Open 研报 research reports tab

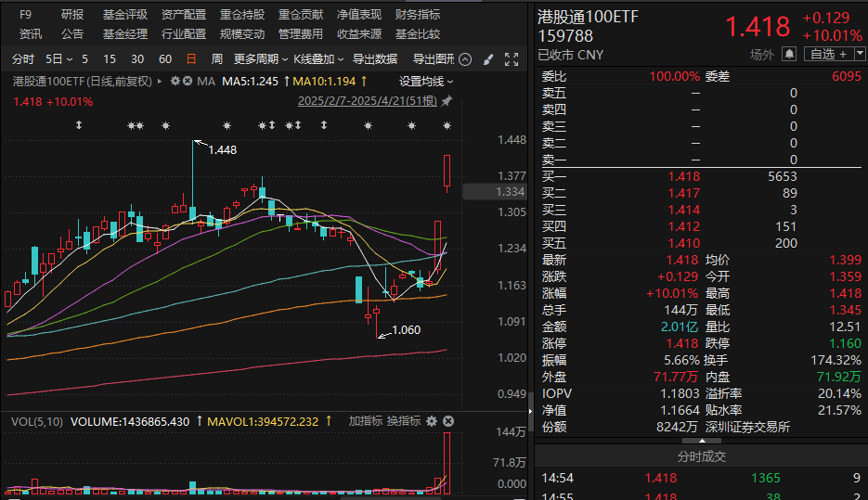(x=72, y=15)
